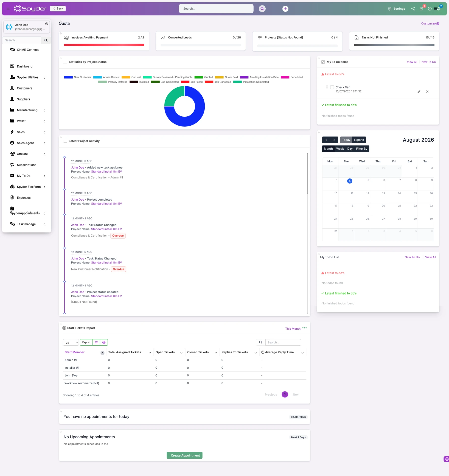Switch calendar to Day view
Screen dimensions: 449x476
click(x=350, y=149)
